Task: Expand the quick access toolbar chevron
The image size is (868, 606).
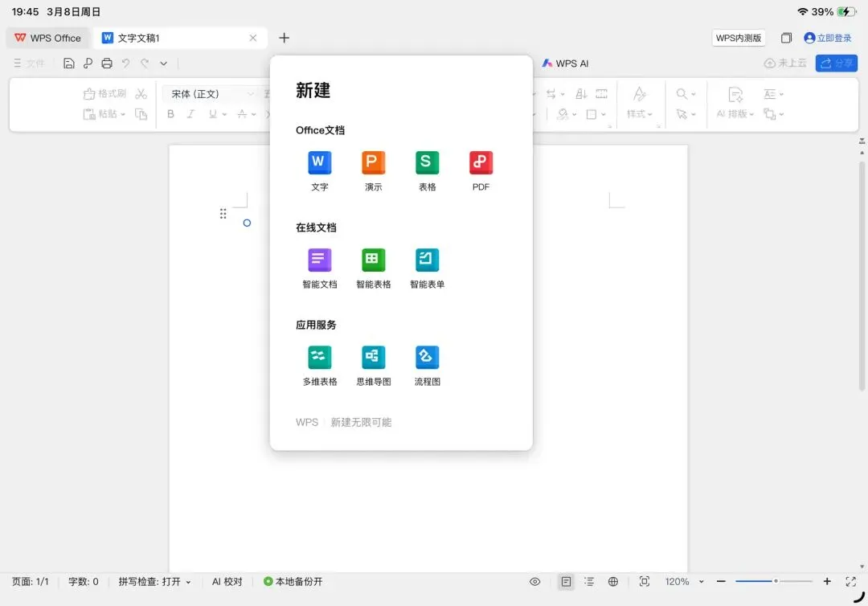Action: click(x=163, y=63)
